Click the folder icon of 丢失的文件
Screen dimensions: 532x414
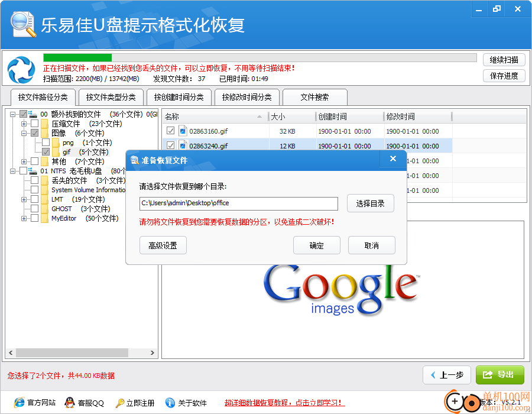tap(44, 180)
